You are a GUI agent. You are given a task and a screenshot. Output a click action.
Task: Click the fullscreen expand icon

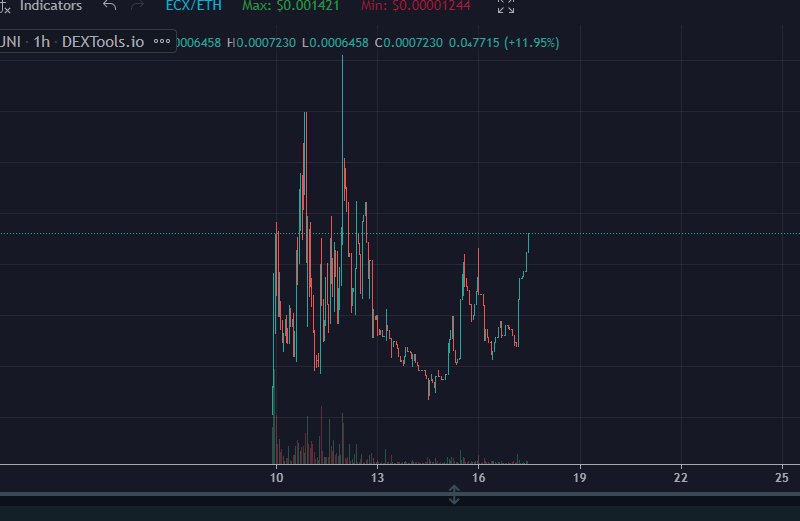click(506, 6)
